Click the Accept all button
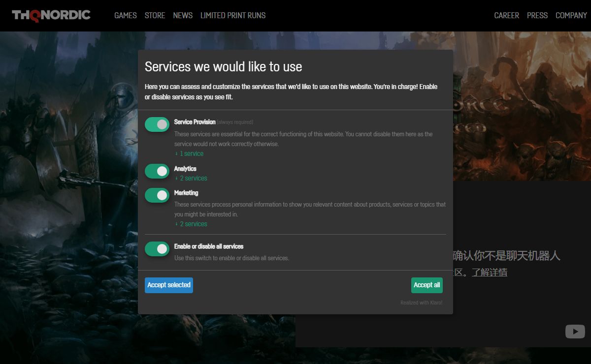 pyautogui.click(x=427, y=285)
